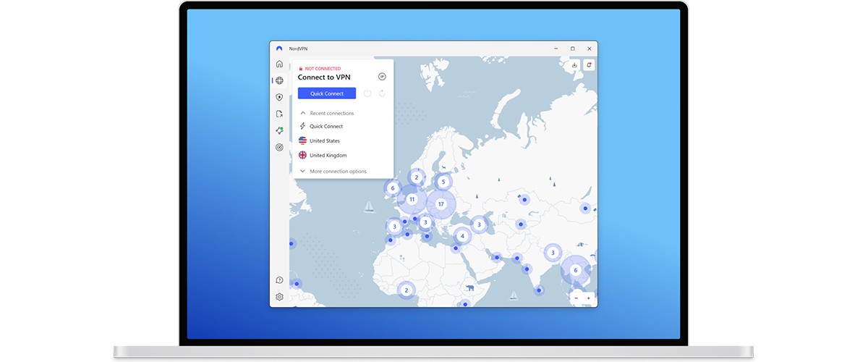Click the cluster 2 over West Africa
Screen dimensions: 868x362
(x=406, y=290)
